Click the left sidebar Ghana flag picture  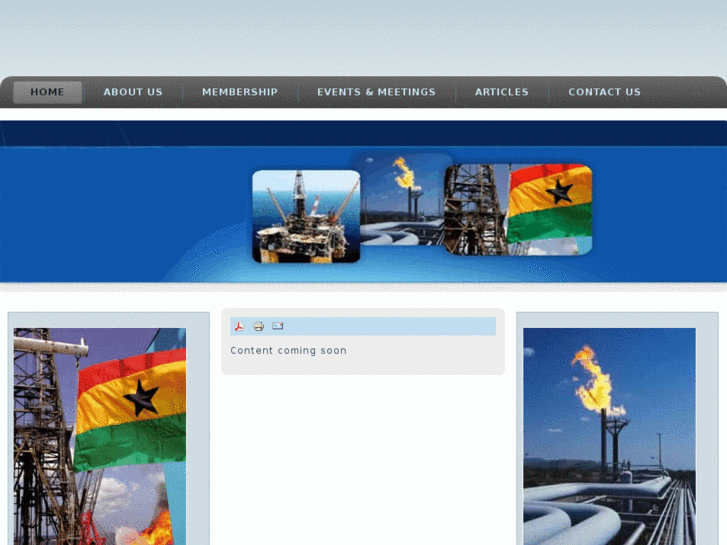100,436
